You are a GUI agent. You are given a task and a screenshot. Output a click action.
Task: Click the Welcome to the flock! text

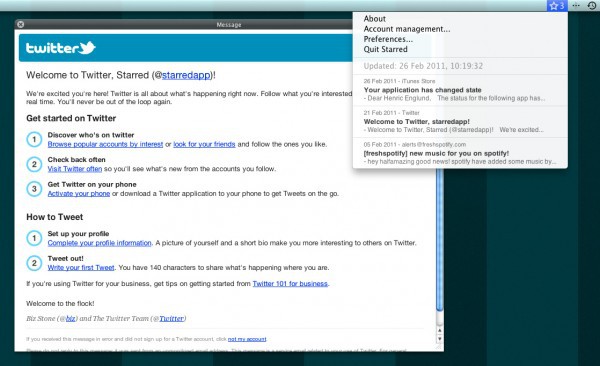click(x=60, y=304)
